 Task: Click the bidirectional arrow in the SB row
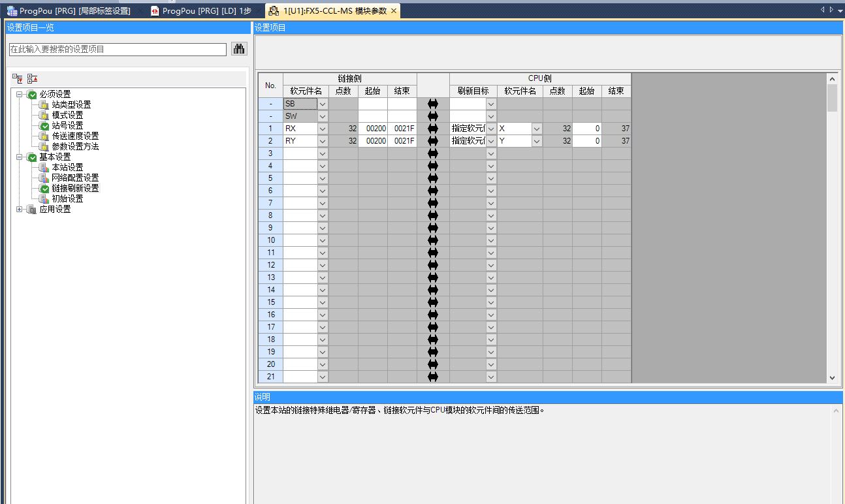tap(432, 104)
